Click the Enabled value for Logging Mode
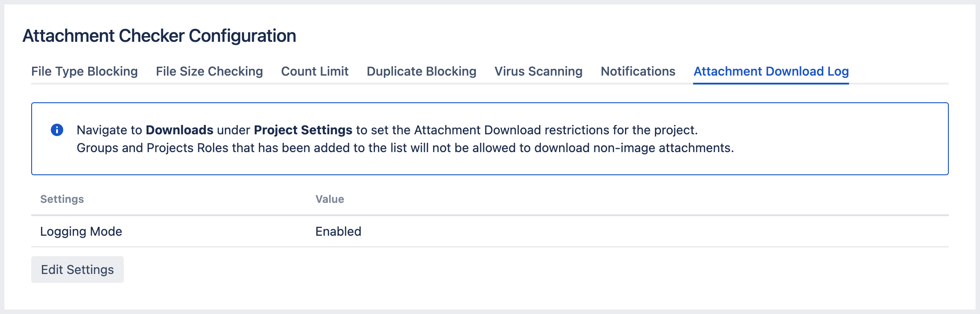The image size is (980, 314). pyautogui.click(x=338, y=231)
